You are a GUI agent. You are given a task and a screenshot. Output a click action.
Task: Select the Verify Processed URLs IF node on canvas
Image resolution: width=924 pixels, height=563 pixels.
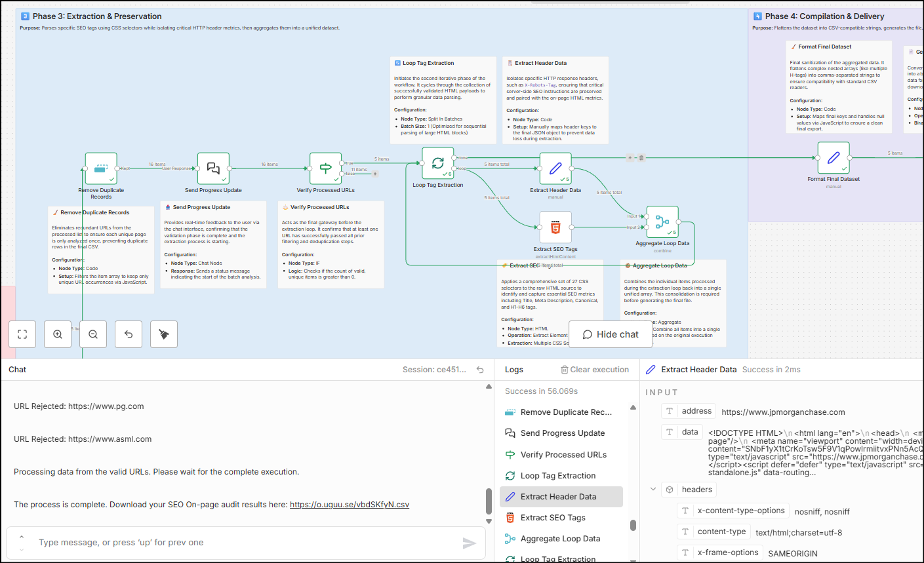pos(325,168)
